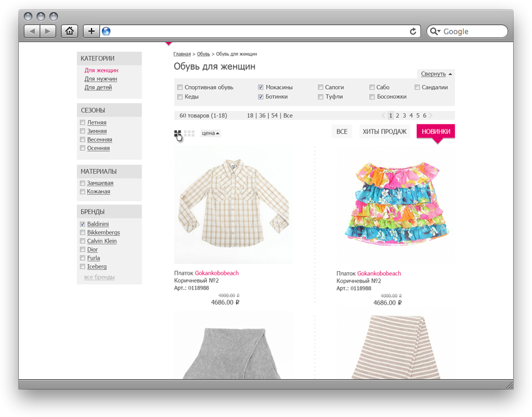Click the globe site icon in address bar
The image size is (532, 417).
106,31
